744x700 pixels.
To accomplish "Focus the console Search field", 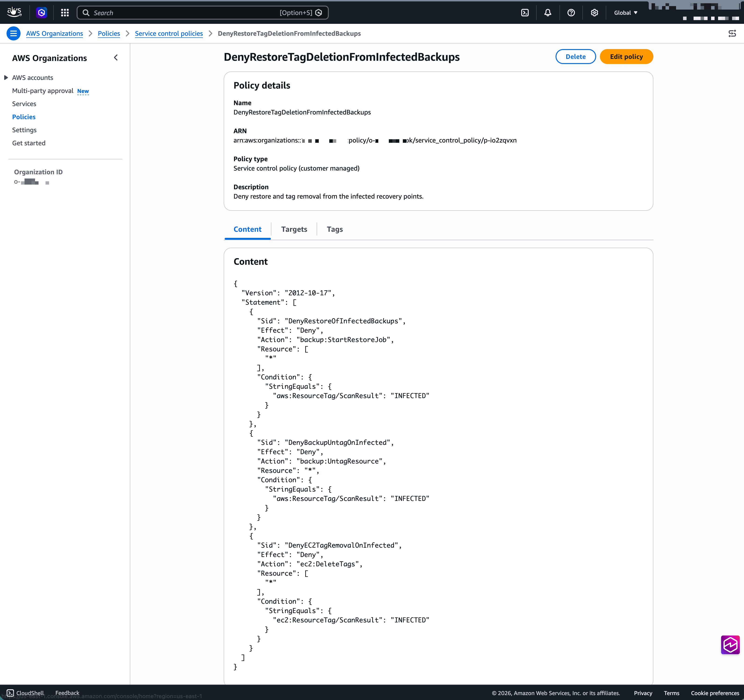I will click(202, 13).
